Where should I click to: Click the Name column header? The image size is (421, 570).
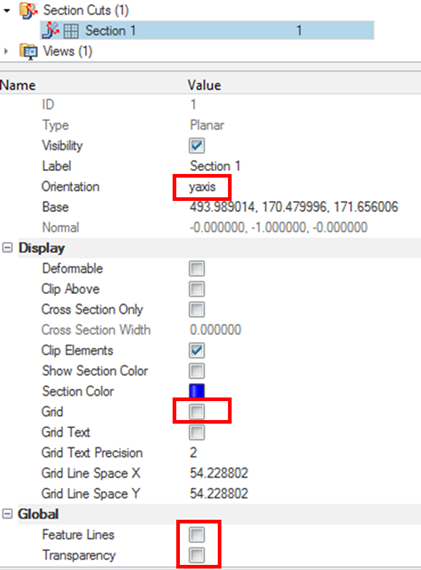[x=18, y=85]
